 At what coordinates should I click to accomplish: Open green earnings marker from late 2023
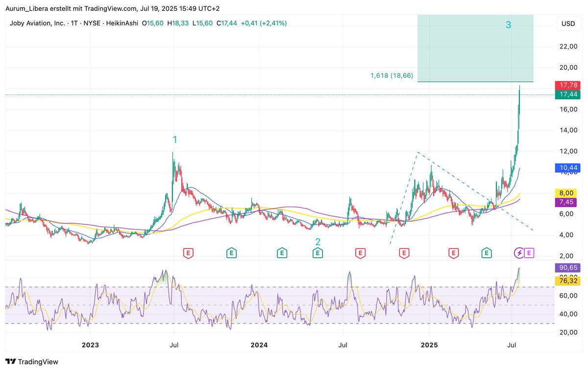pos(231,253)
